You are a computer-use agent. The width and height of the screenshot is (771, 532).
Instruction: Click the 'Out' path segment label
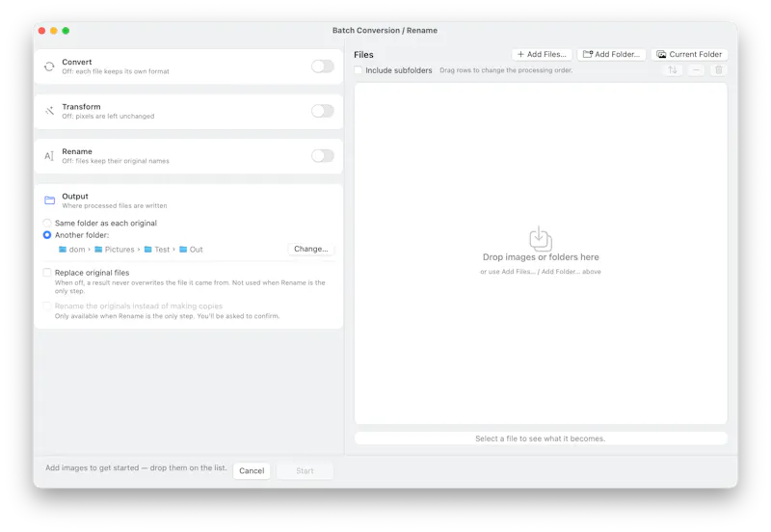point(197,250)
